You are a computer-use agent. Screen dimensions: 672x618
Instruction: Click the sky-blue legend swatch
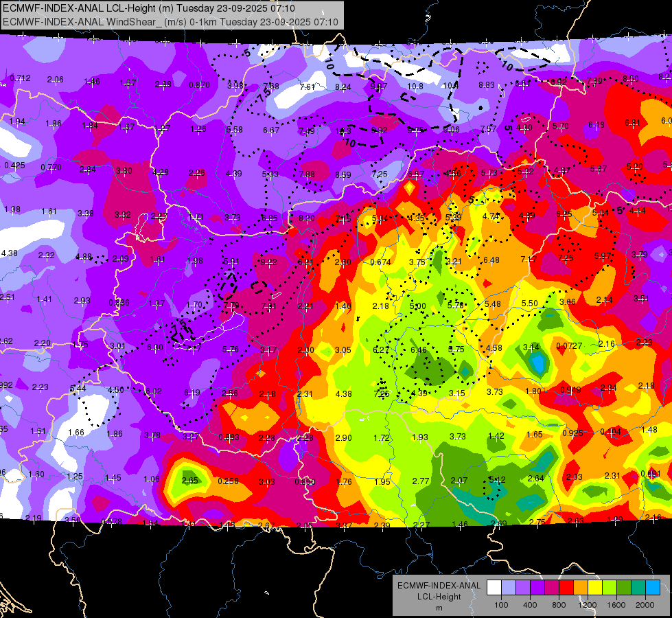click(x=653, y=588)
